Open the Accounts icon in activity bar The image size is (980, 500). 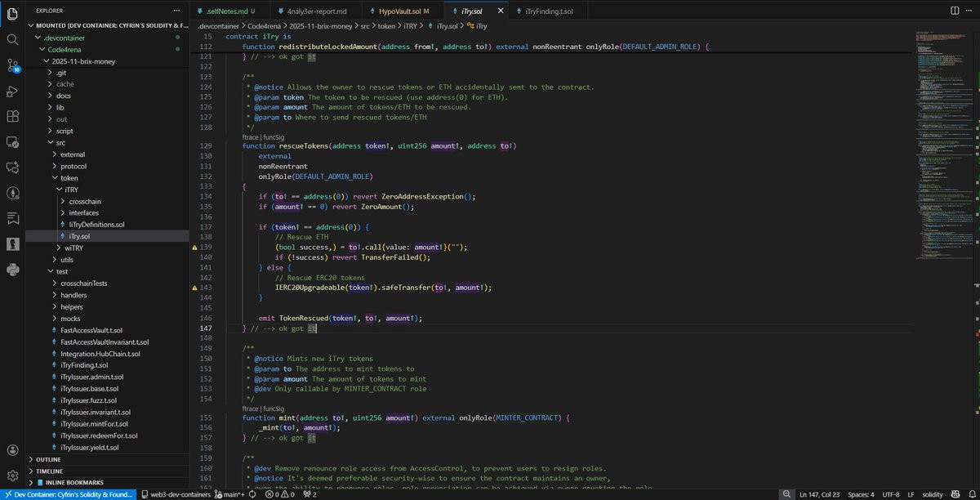point(12,450)
